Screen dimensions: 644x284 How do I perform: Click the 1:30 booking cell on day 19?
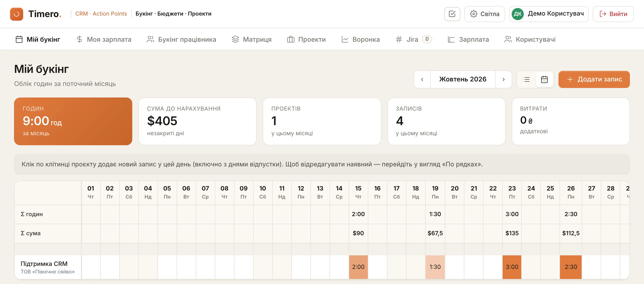(435, 267)
